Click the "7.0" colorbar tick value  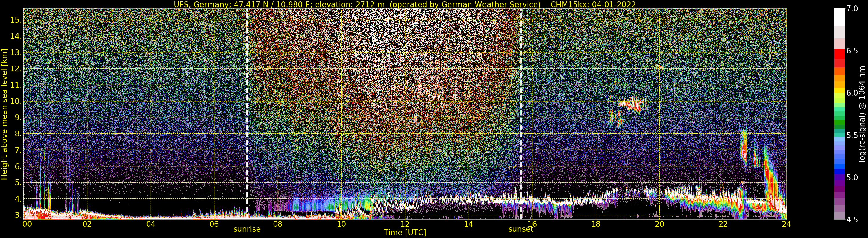pos(852,9)
